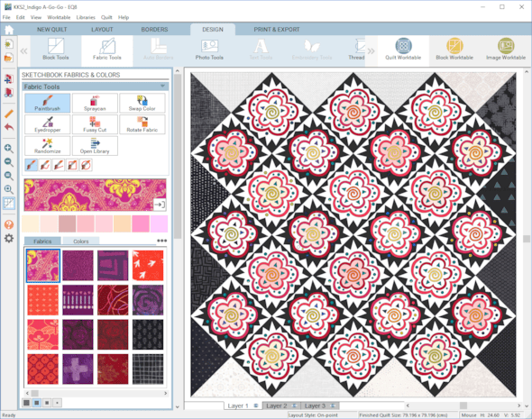Open the Worktable menu
This screenshot has height=419, width=532.
click(59, 17)
